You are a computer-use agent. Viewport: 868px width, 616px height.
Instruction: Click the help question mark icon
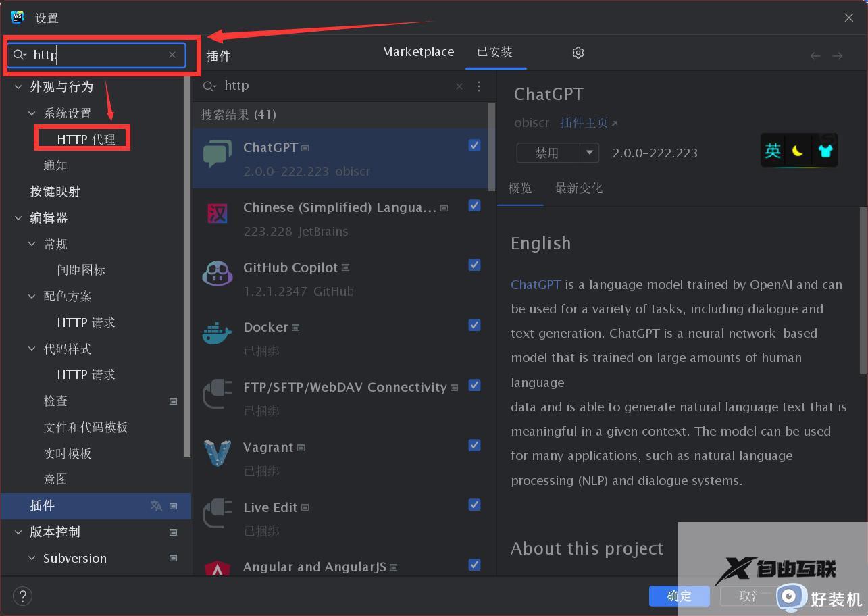coord(22,596)
